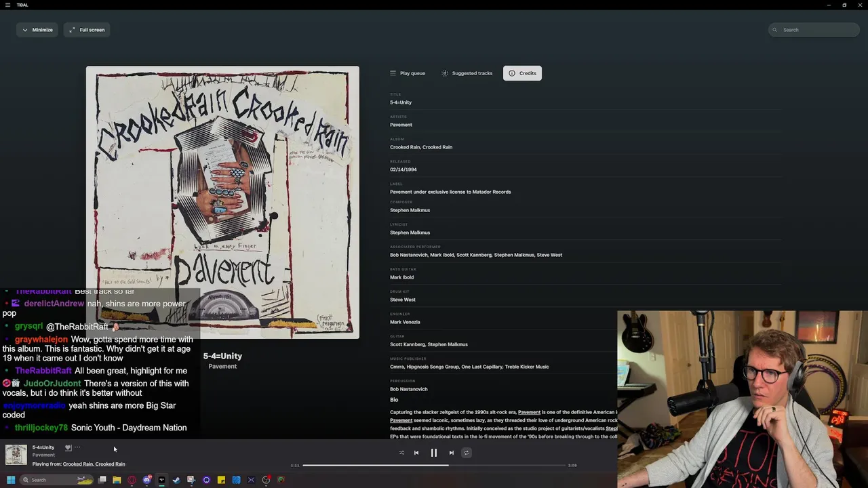Image resolution: width=868 pixels, height=488 pixels.
Task: Click 5-4=Unity title in player bar
Action: pyautogui.click(x=43, y=447)
